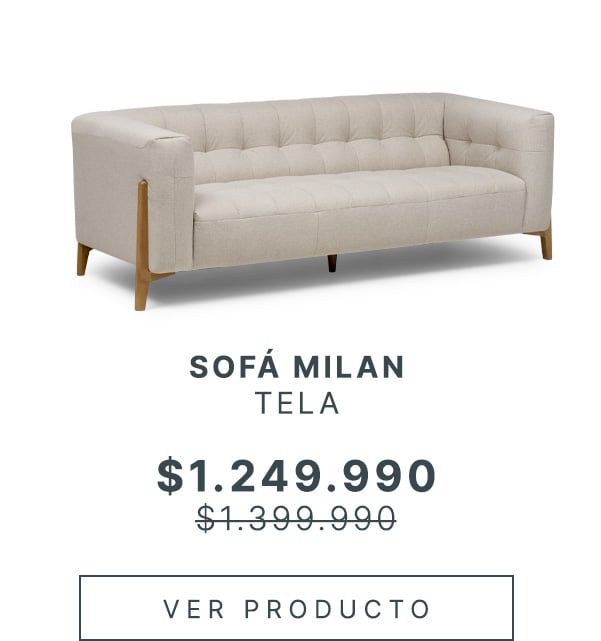Click the tufted backrest of the sofa

click(320, 140)
